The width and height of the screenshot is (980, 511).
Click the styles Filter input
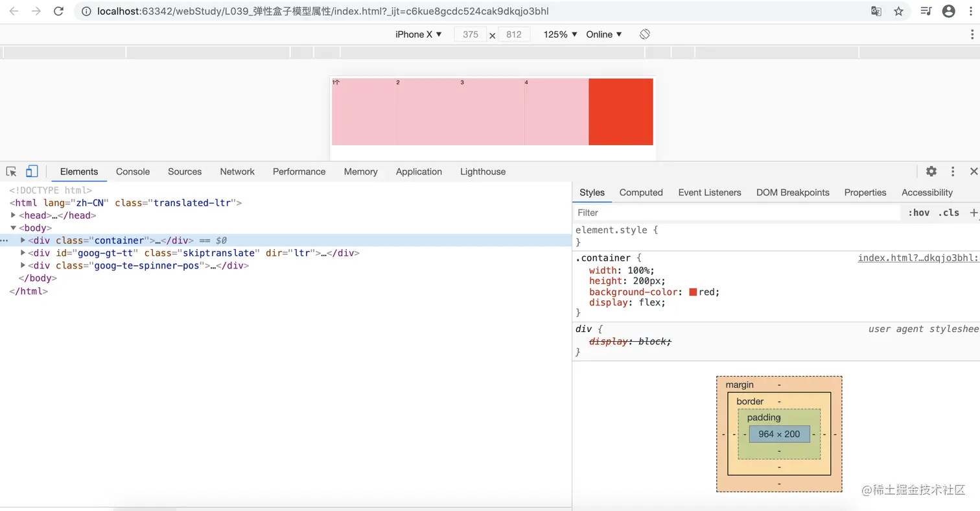pyautogui.click(x=736, y=213)
